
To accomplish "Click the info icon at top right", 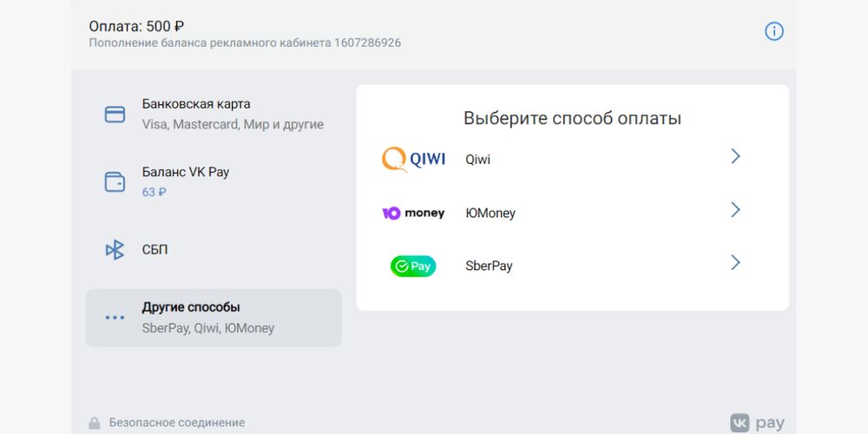I will click(773, 31).
